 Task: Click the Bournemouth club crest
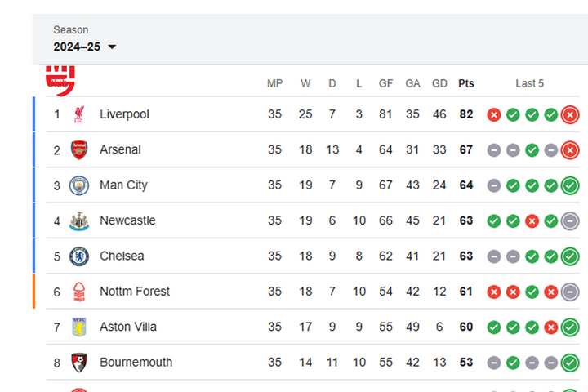point(79,363)
